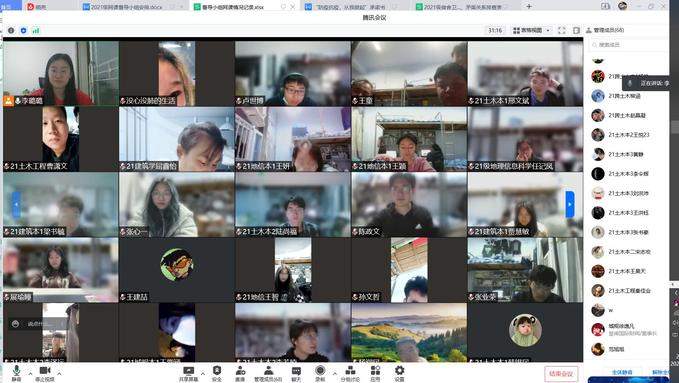Screen dimensions: 679x383
Task: Click the Manage Members panel header
Action: point(605,30)
